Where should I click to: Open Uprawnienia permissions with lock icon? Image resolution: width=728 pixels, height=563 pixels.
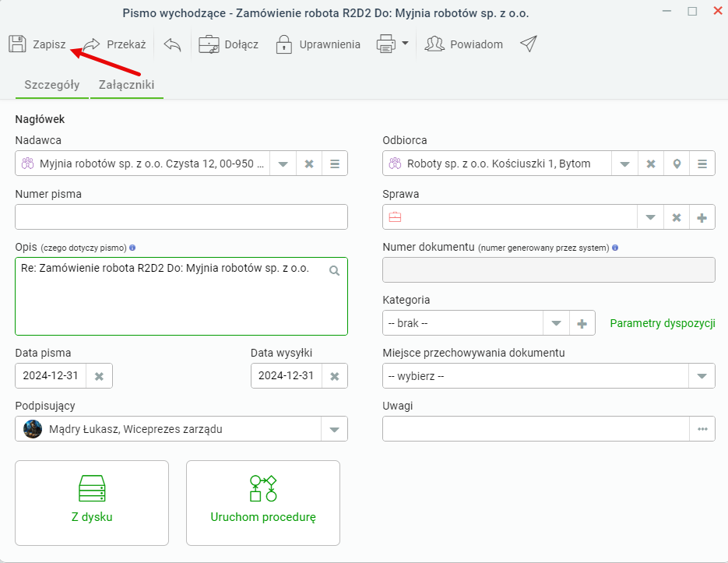(318, 44)
